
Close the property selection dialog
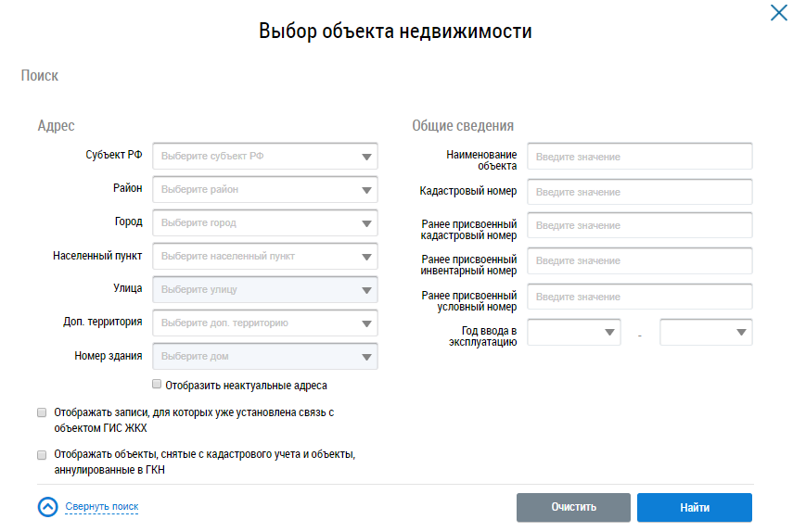[778, 13]
